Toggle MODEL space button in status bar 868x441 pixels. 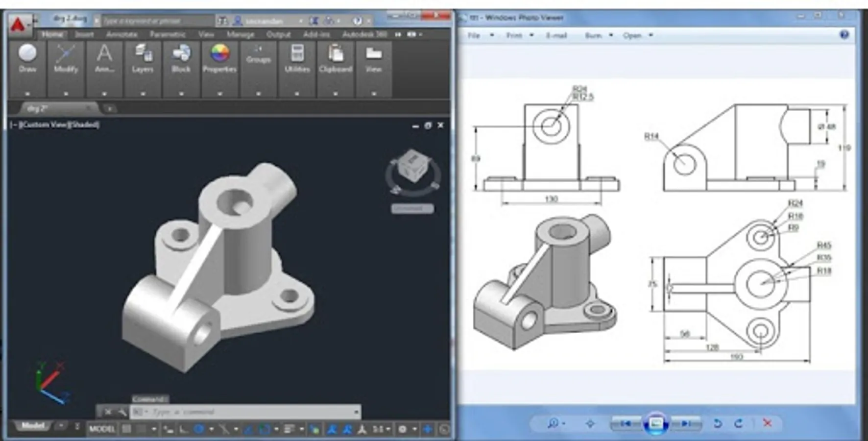(102, 429)
